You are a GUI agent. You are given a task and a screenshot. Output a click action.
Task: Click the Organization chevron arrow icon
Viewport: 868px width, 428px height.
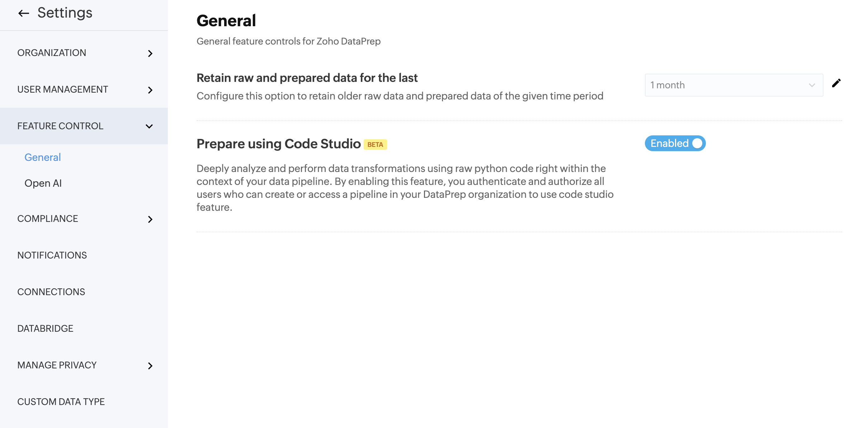tap(150, 53)
